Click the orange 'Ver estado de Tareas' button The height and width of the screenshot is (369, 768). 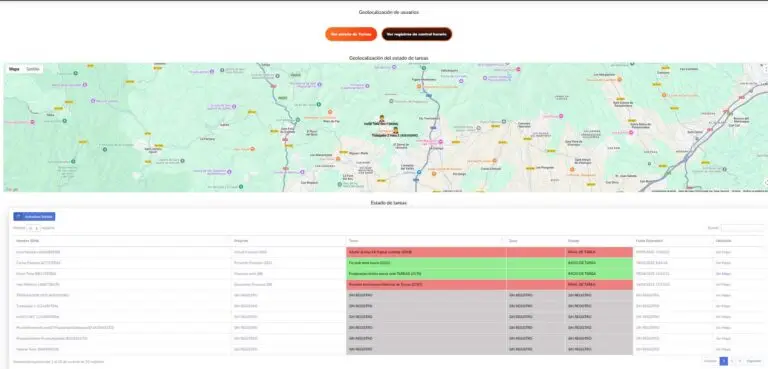pyautogui.click(x=351, y=34)
